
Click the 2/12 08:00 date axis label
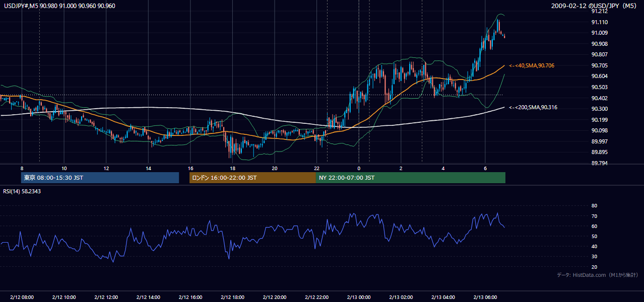tap(22, 297)
